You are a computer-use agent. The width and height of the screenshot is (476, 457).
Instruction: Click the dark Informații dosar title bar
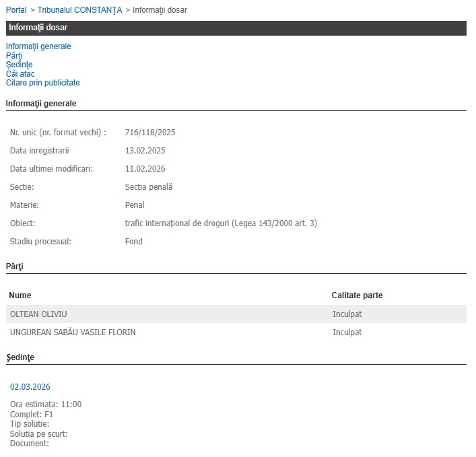[236, 28]
